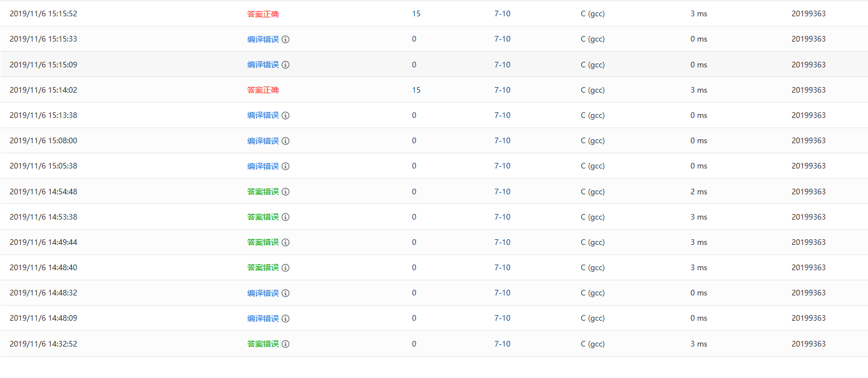Screen dimensions: 868x378
Task: Click C (gcc) compiler in 15:08:00 row
Action: (593, 141)
